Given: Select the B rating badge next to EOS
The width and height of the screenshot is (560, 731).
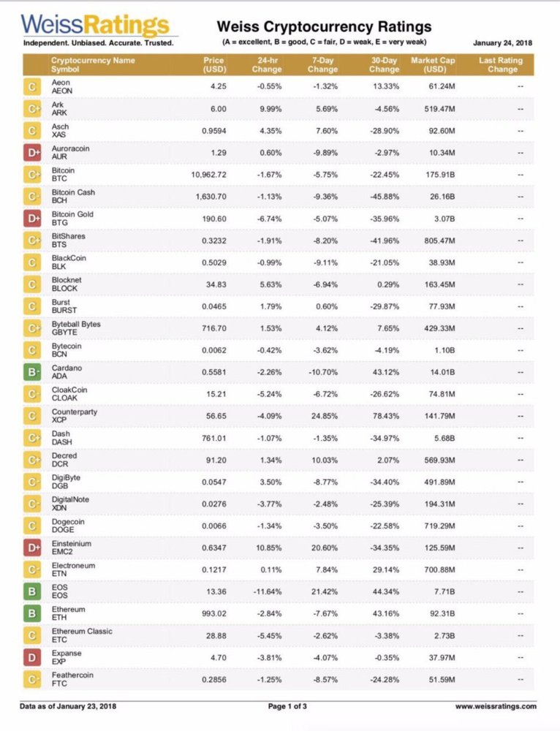Looking at the screenshot, I should coord(33,592).
